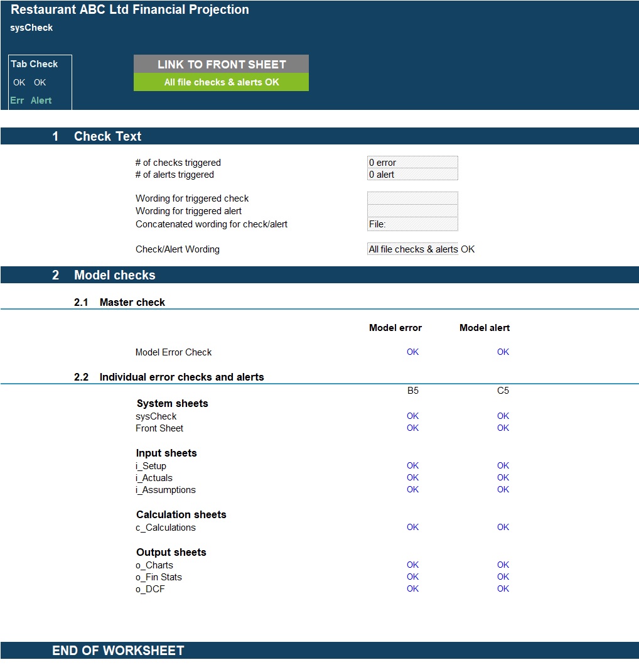Screen dimensions: 639x672
Task: Open the o_Charts error OK link
Action: click(x=413, y=565)
